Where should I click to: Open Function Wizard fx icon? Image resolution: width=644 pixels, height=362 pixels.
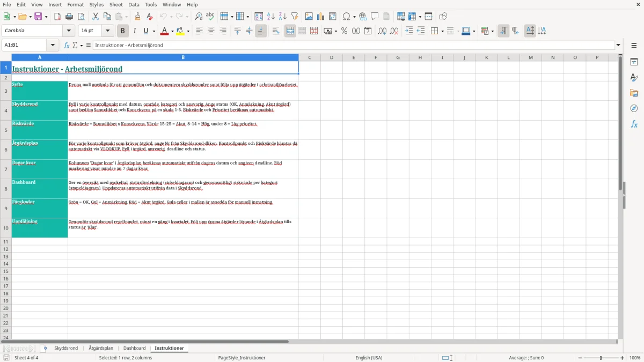point(67,46)
